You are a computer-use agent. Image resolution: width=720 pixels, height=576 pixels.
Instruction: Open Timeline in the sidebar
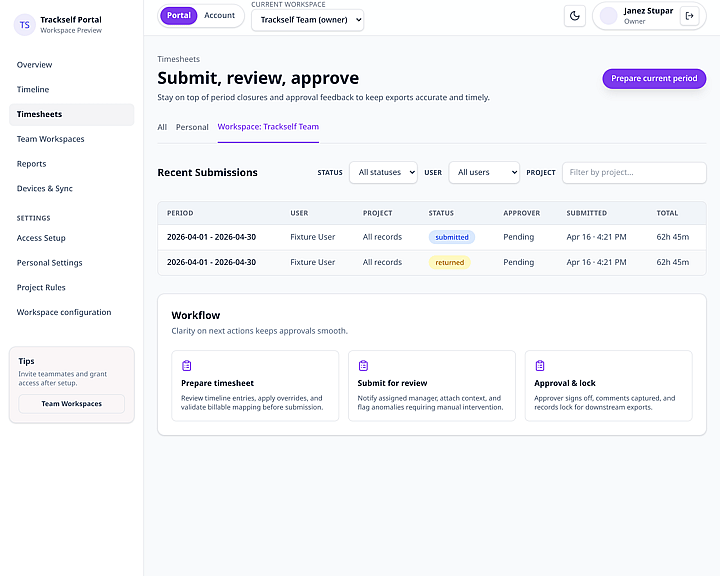click(72, 90)
